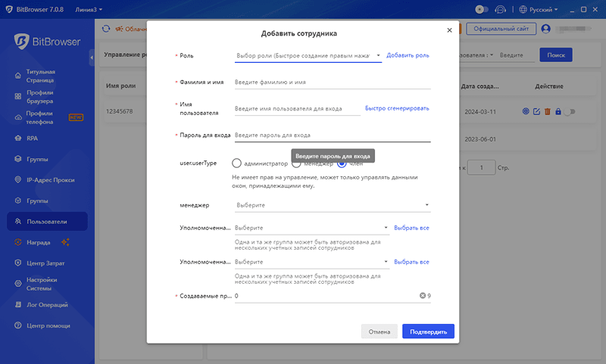
Task: Click the orange delete icon in the role row
Action: [x=547, y=112]
